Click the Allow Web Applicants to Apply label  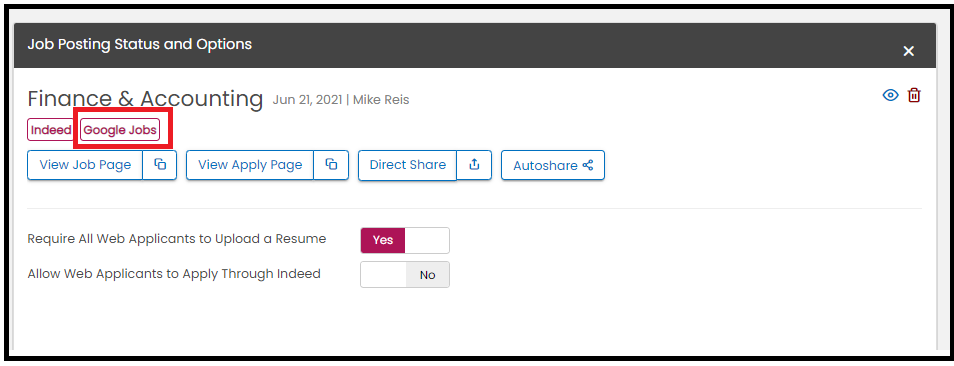(x=174, y=274)
